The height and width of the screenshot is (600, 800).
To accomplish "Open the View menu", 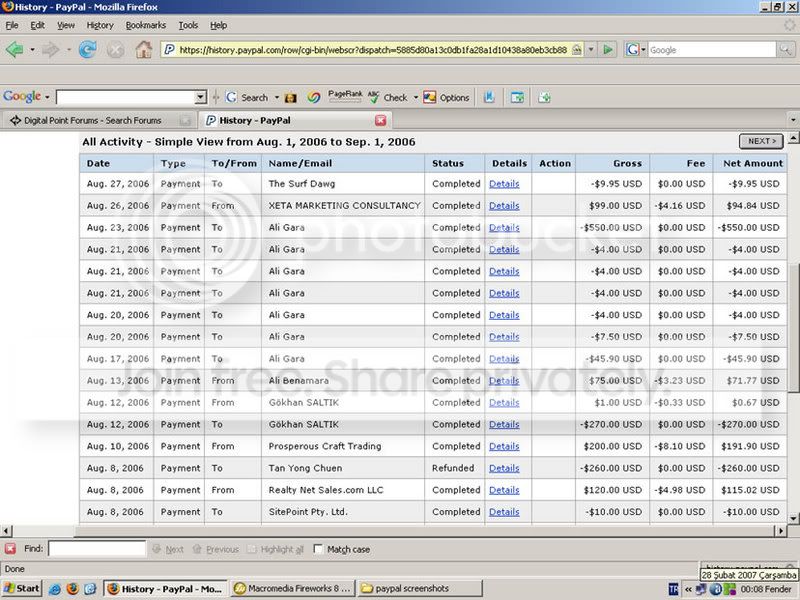I will (x=66, y=25).
